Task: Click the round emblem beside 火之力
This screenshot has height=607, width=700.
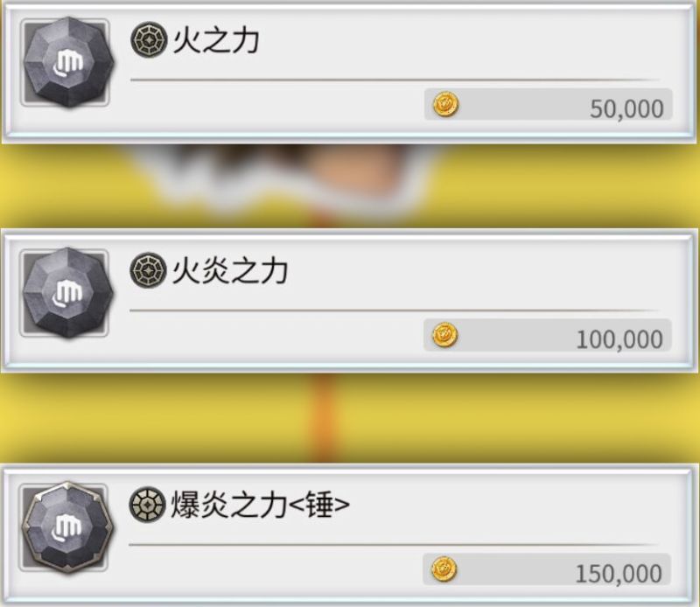Action: [x=149, y=40]
